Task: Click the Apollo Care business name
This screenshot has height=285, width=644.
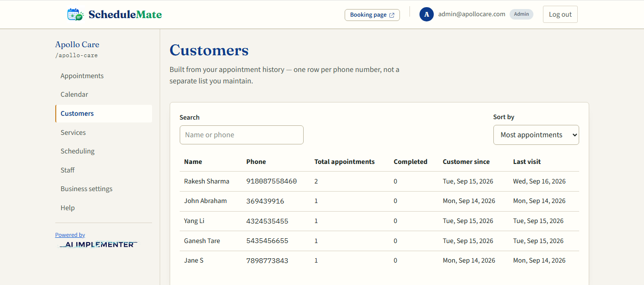Action: [77, 44]
